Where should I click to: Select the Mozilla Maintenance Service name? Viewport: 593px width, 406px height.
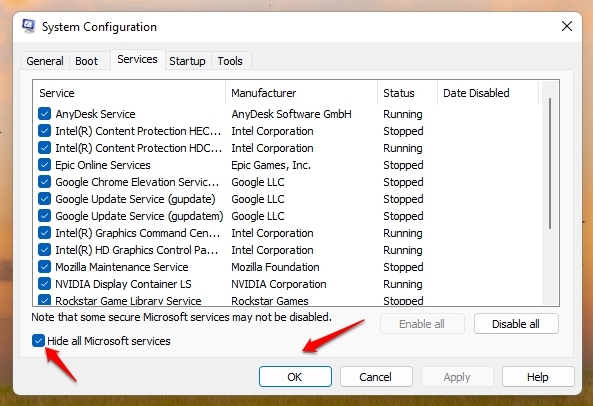(122, 267)
